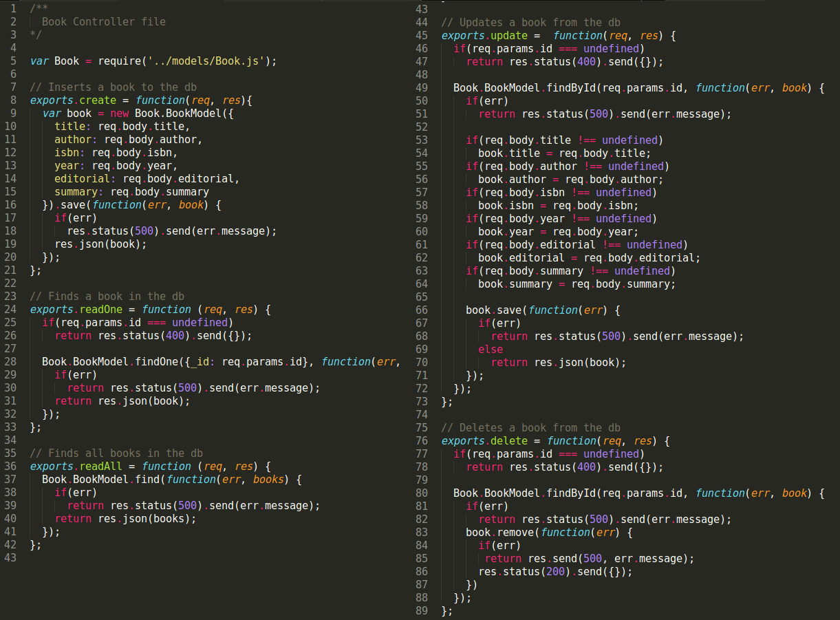This screenshot has height=620, width=840.
Task: Click 'return res.json(books);' on line 40
Action: [x=126, y=518]
